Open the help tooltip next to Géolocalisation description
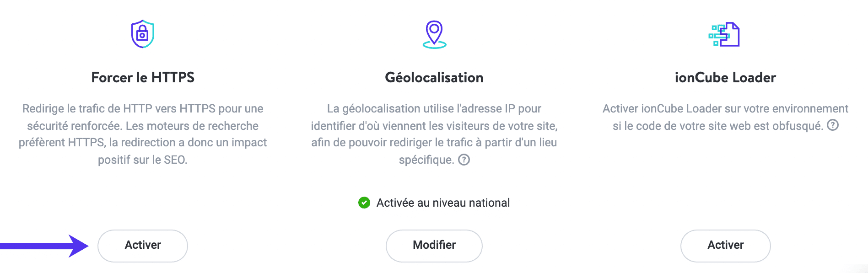Screen dimensions: 868x273 (x=464, y=160)
